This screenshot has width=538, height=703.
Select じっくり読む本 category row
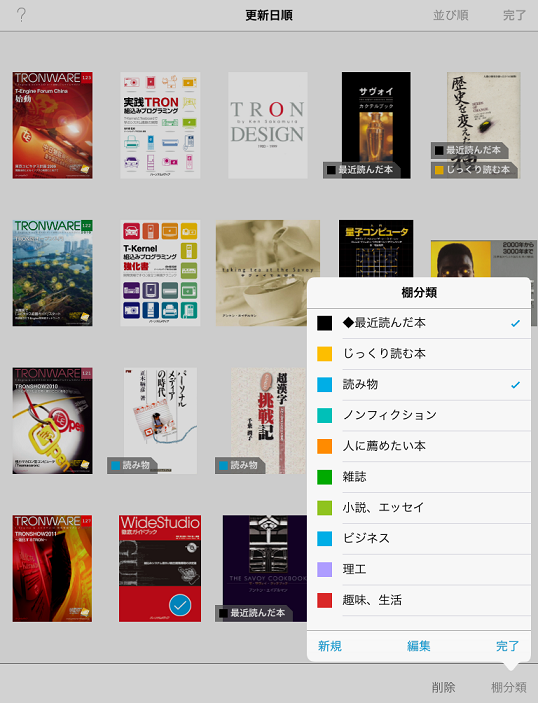tap(419, 354)
